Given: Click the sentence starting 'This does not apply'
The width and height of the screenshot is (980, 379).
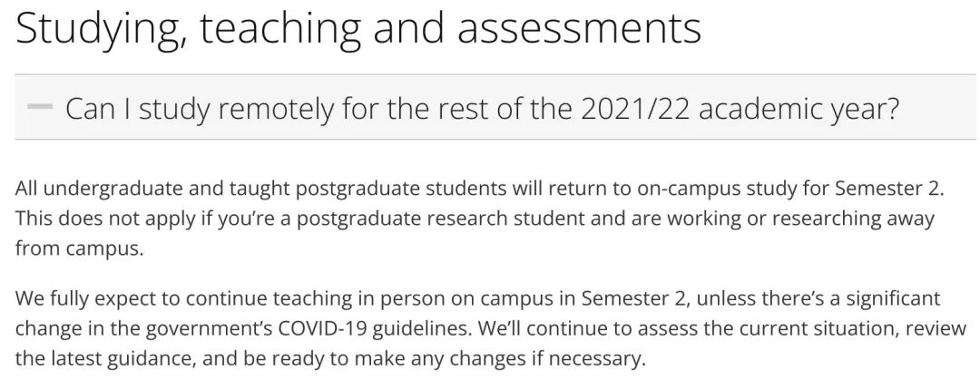Looking at the screenshot, I should pos(475,234).
